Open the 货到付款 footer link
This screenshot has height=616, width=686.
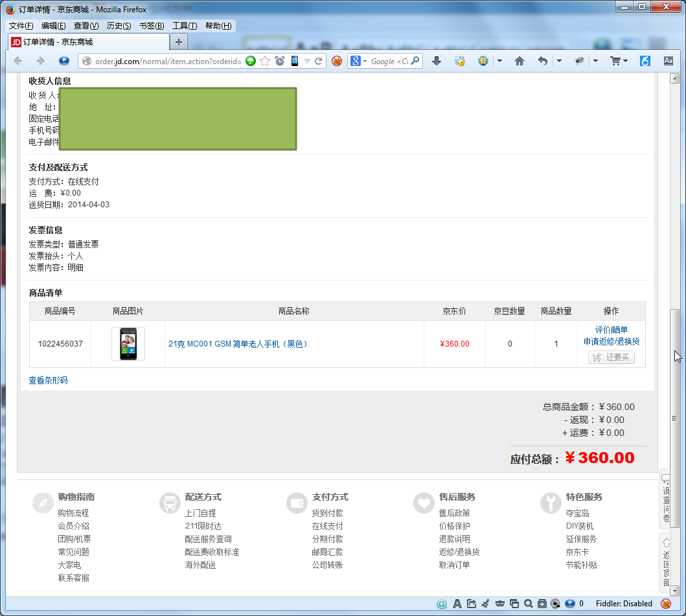(327, 513)
